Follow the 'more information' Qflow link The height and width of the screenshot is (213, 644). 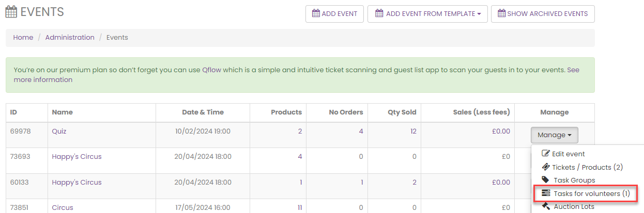(x=43, y=80)
